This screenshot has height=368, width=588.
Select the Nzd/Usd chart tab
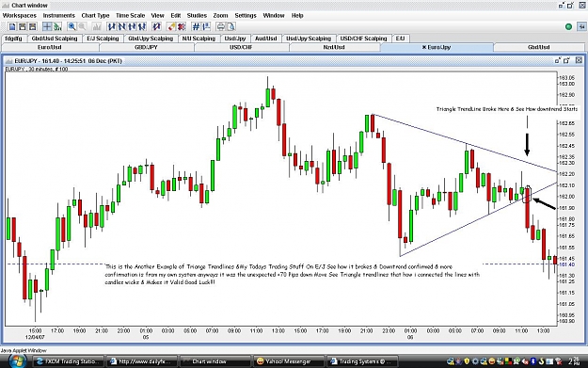[334, 47]
